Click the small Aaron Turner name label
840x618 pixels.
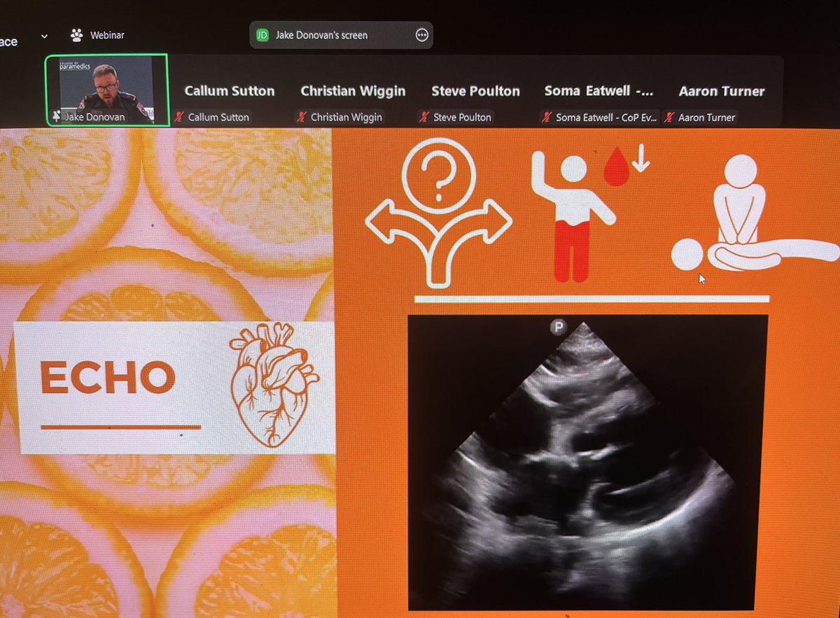point(707,118)
